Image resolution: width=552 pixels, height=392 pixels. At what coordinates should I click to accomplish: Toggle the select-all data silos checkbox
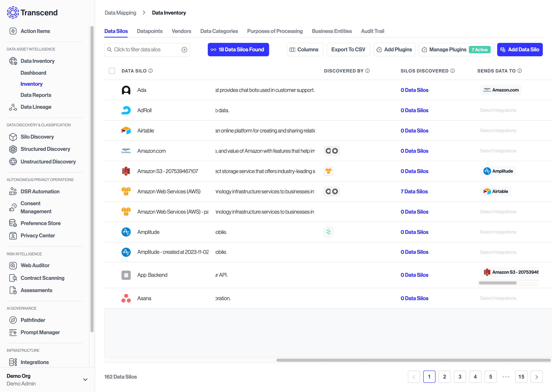(112, 71)
